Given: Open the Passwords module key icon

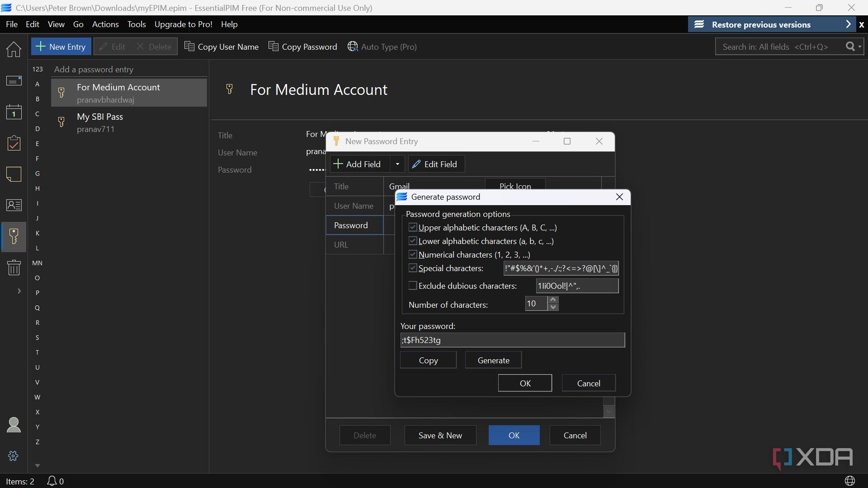Looking at the screenshot, I should pyautogui.click(x=14, y=236).
